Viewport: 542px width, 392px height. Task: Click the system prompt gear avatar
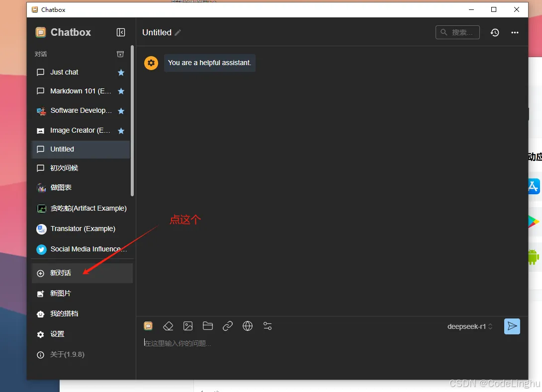coord(151,63)
